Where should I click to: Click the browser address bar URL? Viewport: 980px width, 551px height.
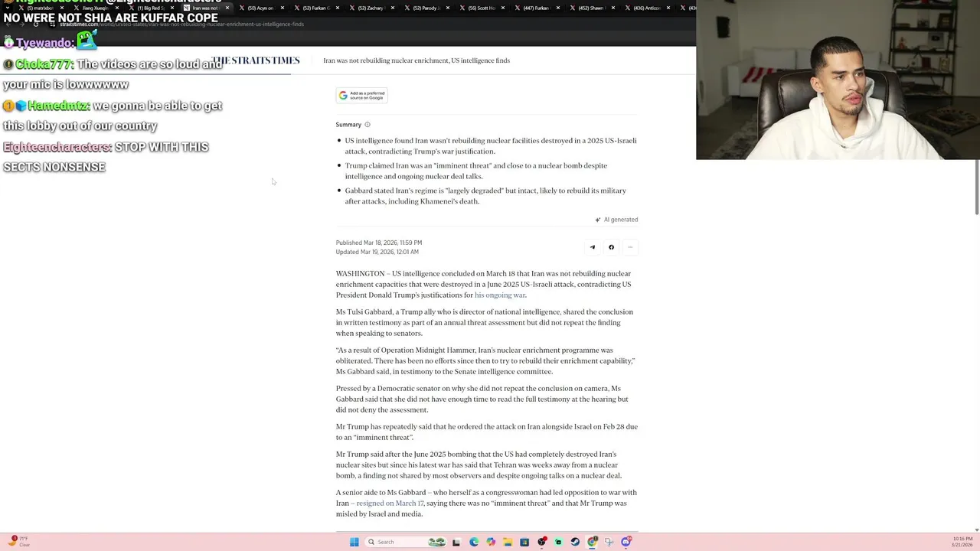182,24
